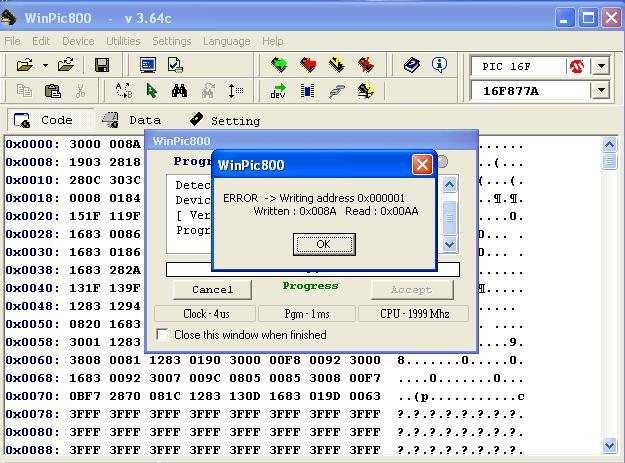
Task: Select address label 0x0060:
Action: [x=33, y=360]
